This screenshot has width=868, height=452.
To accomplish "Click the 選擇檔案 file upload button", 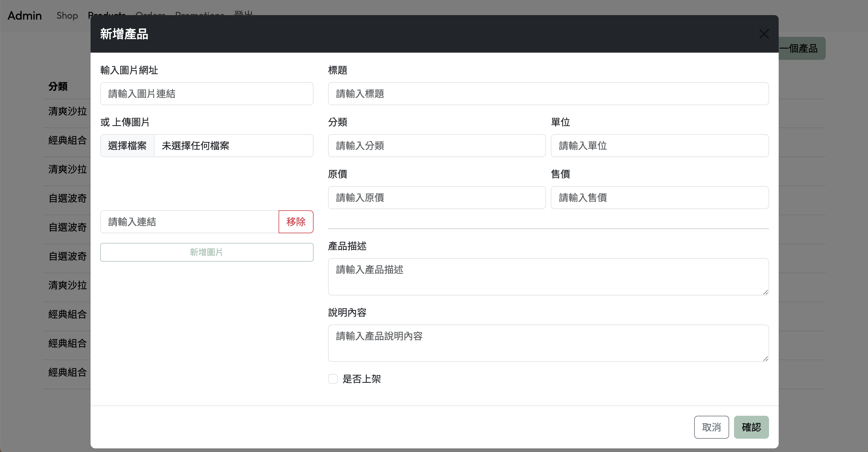I will click(127, 146).
